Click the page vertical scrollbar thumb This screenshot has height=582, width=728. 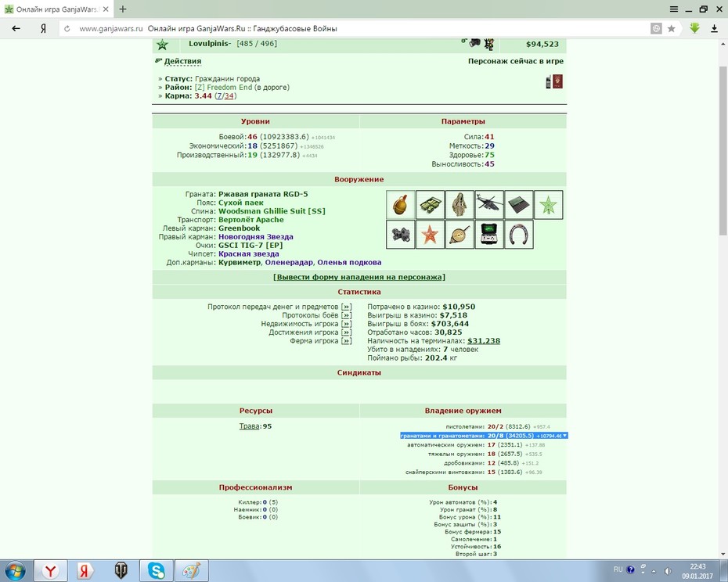[x=723, y=151]
